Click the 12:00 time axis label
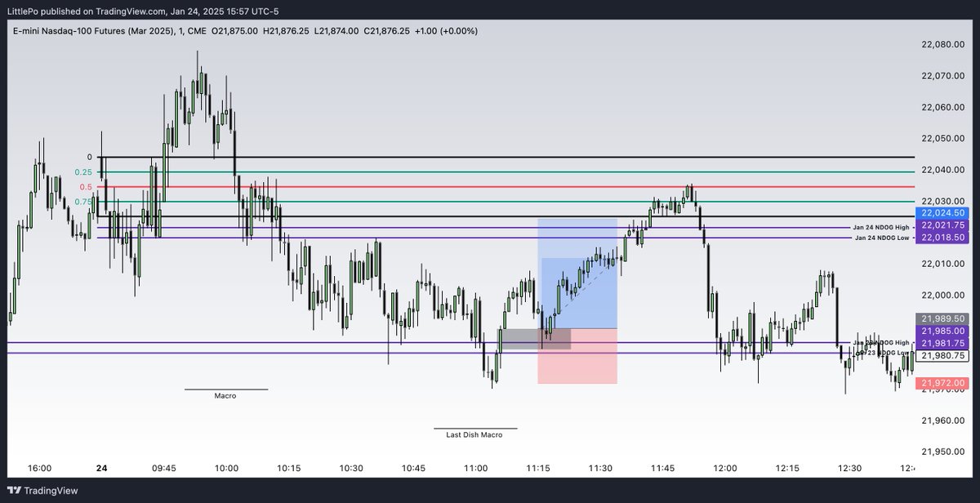This screenshot has height=503, width=980. [x=725, y=469]
